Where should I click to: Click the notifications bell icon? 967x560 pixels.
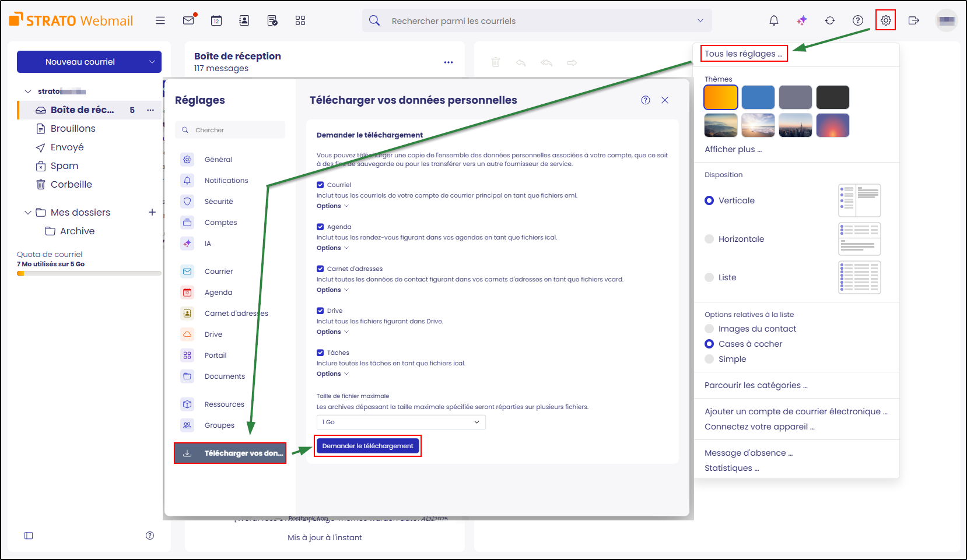tap(773, 20)
